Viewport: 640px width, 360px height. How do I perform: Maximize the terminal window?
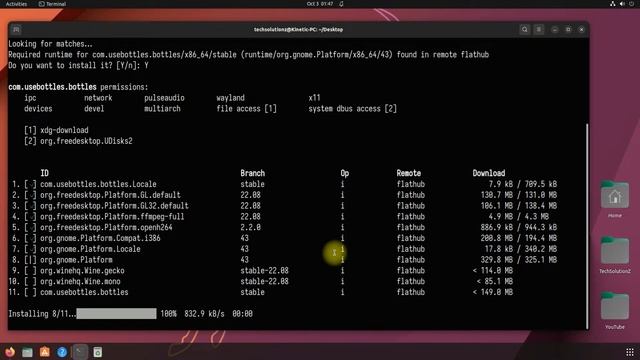click(568, 29)
